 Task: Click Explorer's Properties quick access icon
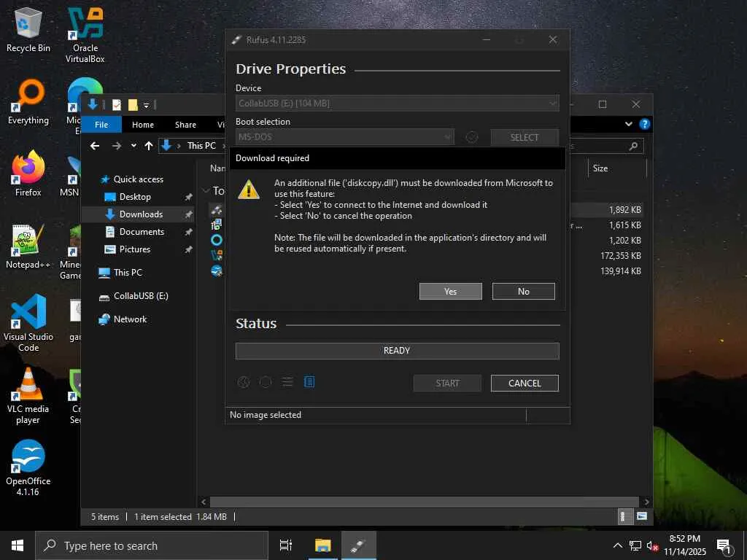[x=117, y=104]
